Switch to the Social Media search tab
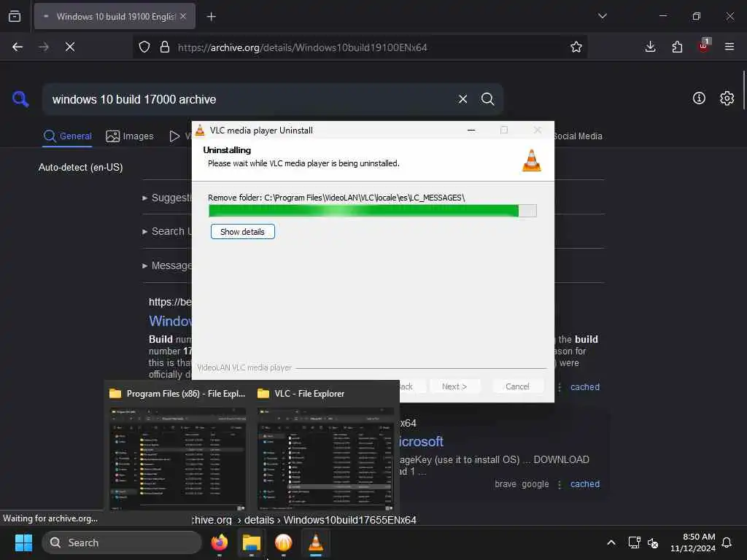 click(578, 136)
